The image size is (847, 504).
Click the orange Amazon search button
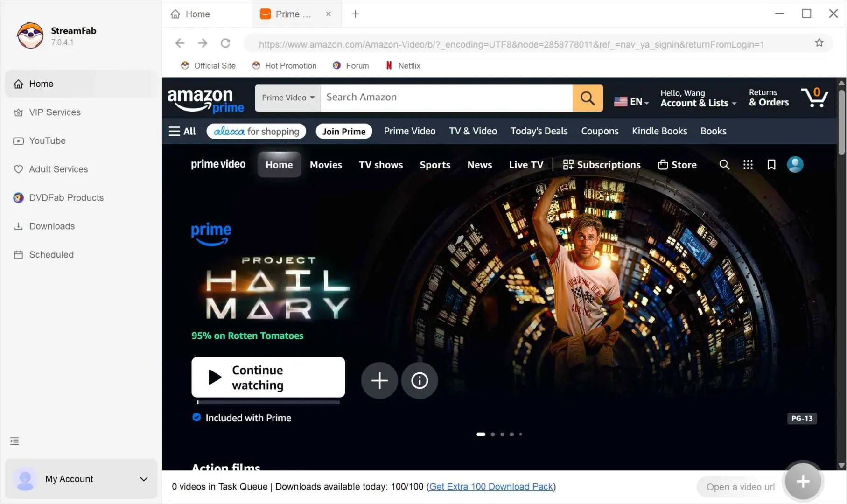(588, 98)
